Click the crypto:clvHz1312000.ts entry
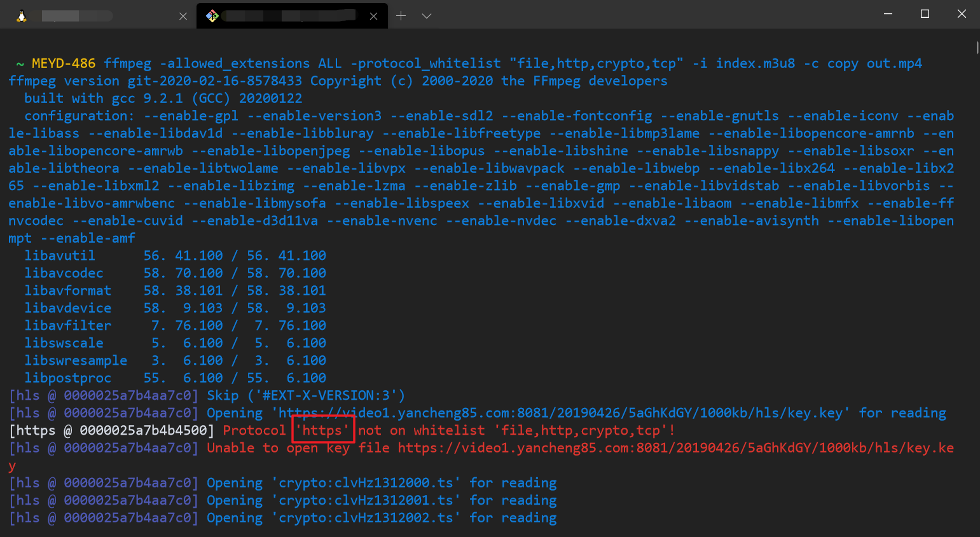 tap(366, 483)
